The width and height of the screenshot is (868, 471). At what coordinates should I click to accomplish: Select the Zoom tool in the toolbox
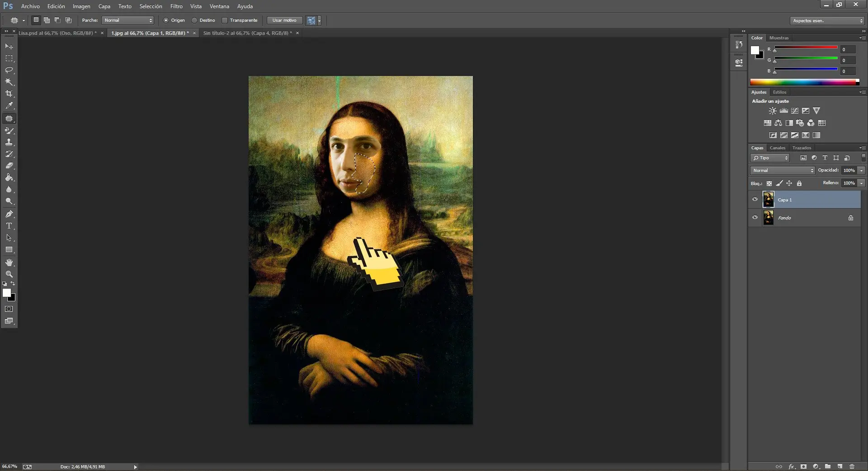tap(9, 274)
